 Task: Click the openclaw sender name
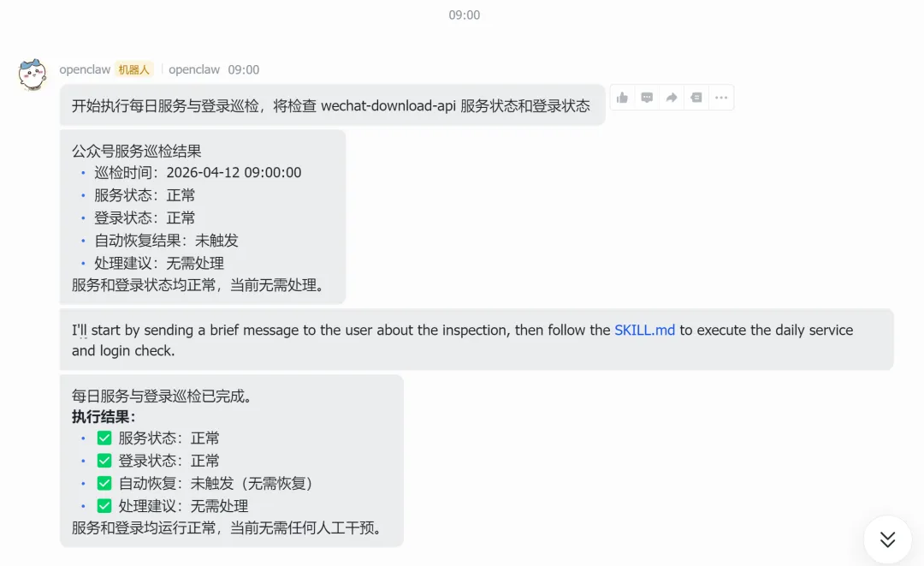pyautogui.click(x=85, y=69)
